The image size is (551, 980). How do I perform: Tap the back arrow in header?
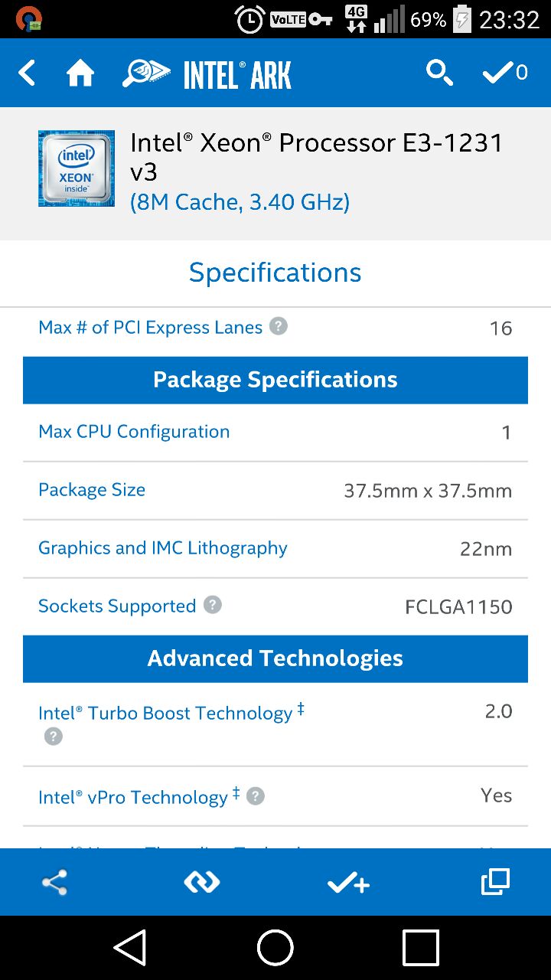tap(27, 73)
